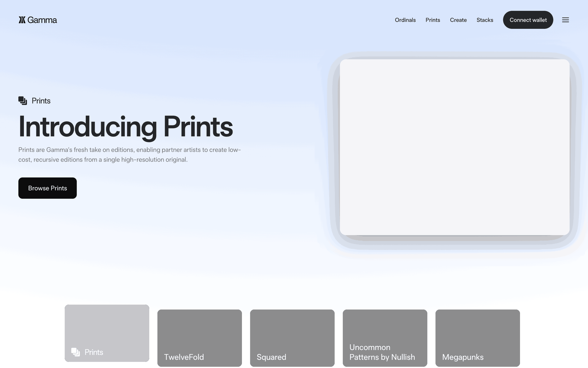Click the description starting "Prints are Gamma's fresh take"
Screen dimensions: 588x368
pos(130,155)
